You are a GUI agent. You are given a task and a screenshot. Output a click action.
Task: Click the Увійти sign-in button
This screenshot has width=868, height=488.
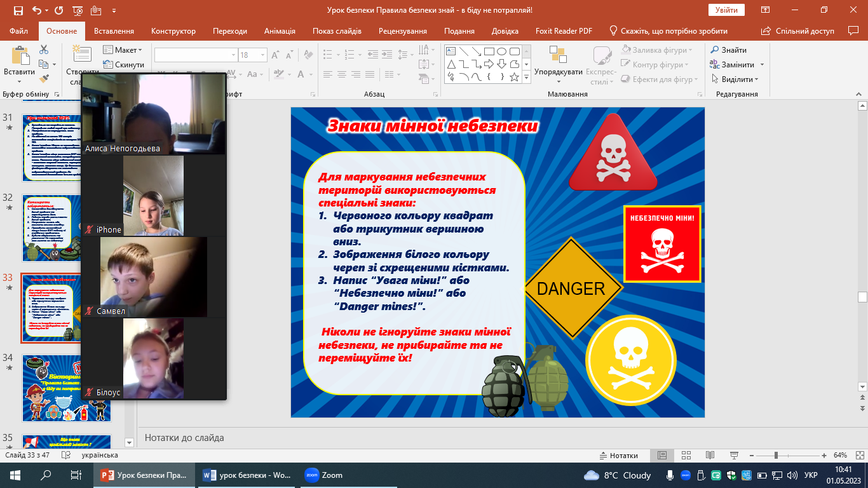pyautogui.click(x=726, y=10)
